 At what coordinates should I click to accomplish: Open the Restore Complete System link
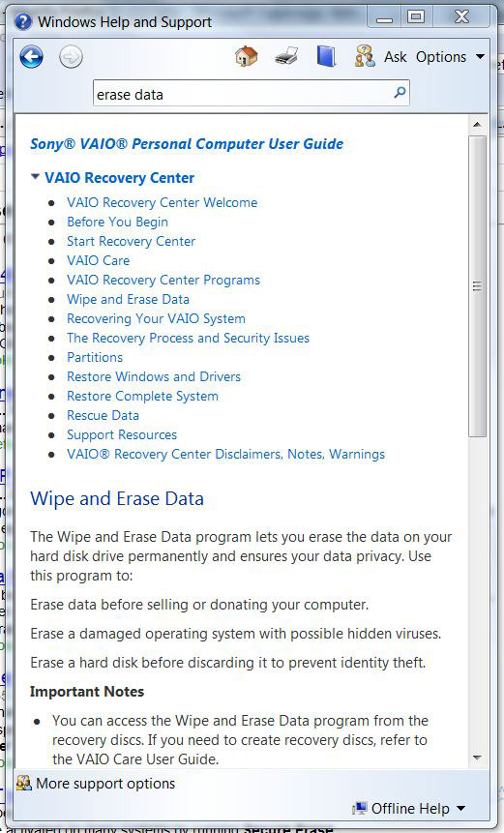click(x=142, y=396)
